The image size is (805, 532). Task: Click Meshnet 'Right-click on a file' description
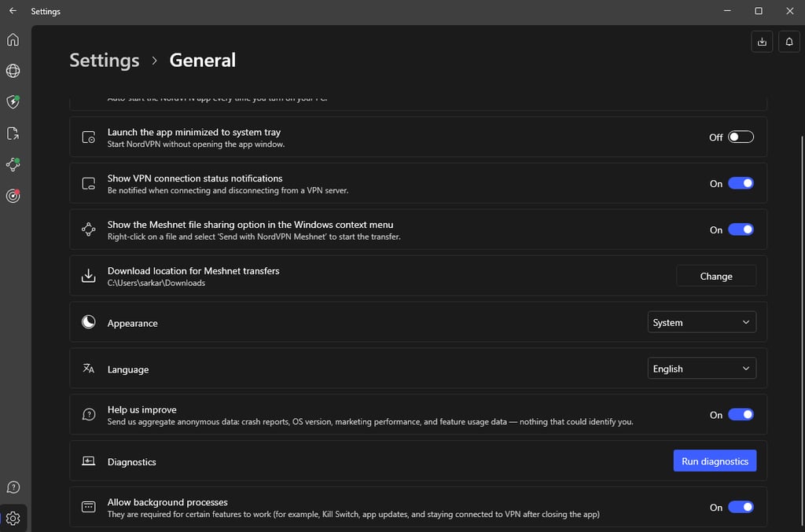click(x=254, y=237)
